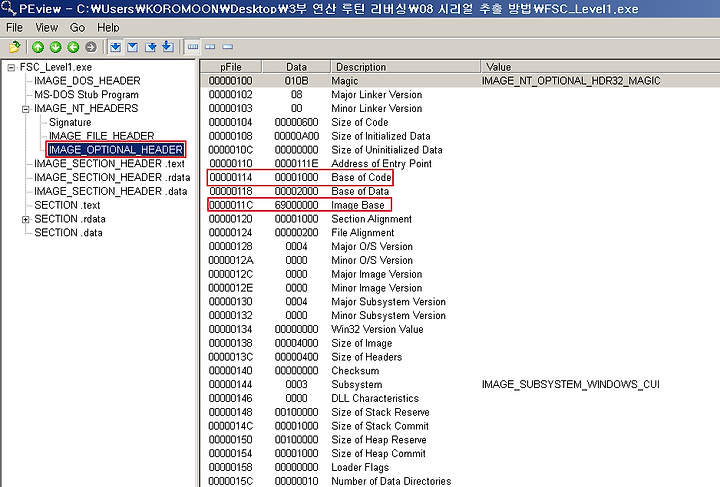Click the green Down arrow toolbar icon

56,47
